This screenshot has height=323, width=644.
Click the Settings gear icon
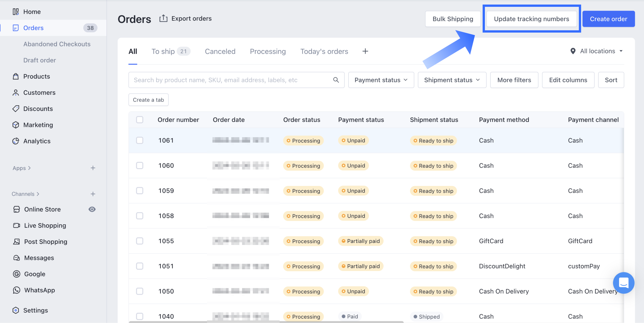16,310
